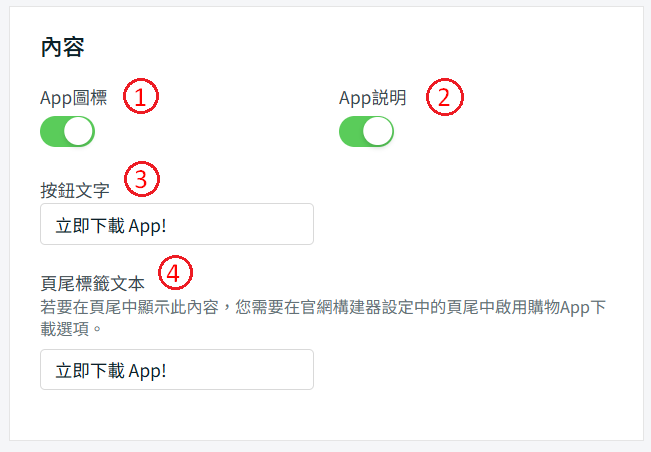Click the green track of App説明 switch
This screenshot has width=651, height=452.
(351, 131)
